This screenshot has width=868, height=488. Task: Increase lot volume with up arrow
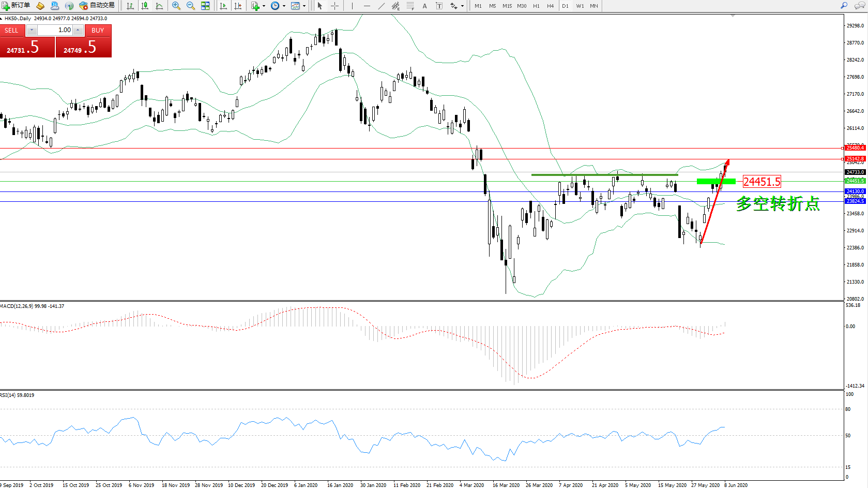tap(78, 30)
